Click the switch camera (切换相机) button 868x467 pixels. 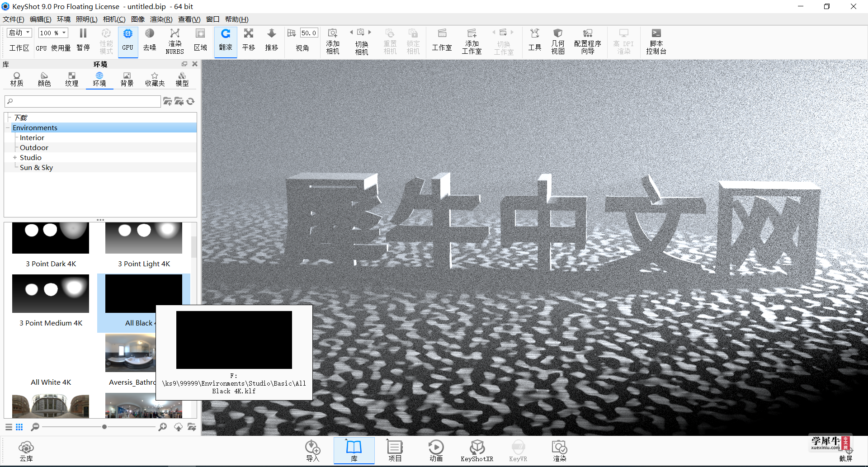click(361, 42)
